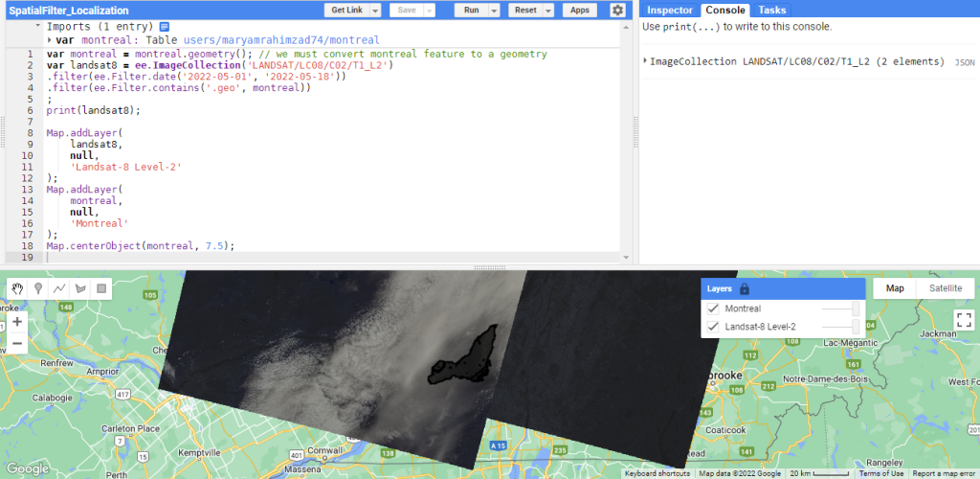Switch to the Inspector tab

tap(669, 10)
